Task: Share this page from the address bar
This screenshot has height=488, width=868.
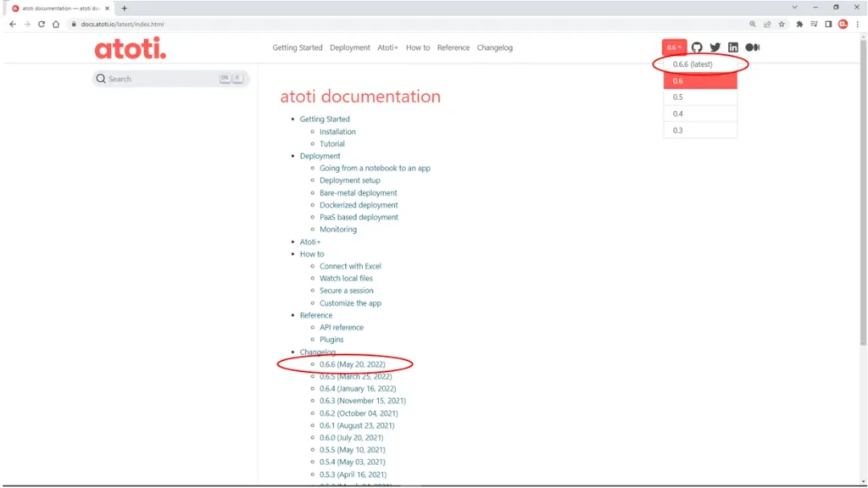Action: click(767, 25)
